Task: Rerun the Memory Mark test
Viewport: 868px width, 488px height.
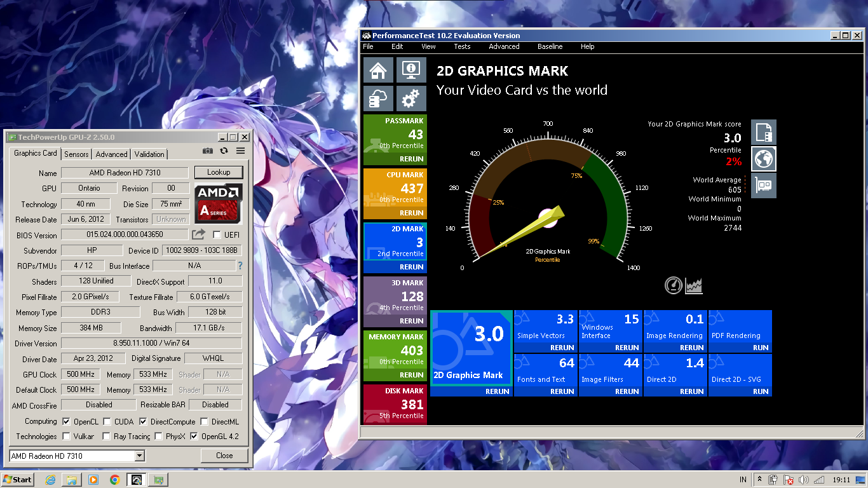Action: pos(412,375)
